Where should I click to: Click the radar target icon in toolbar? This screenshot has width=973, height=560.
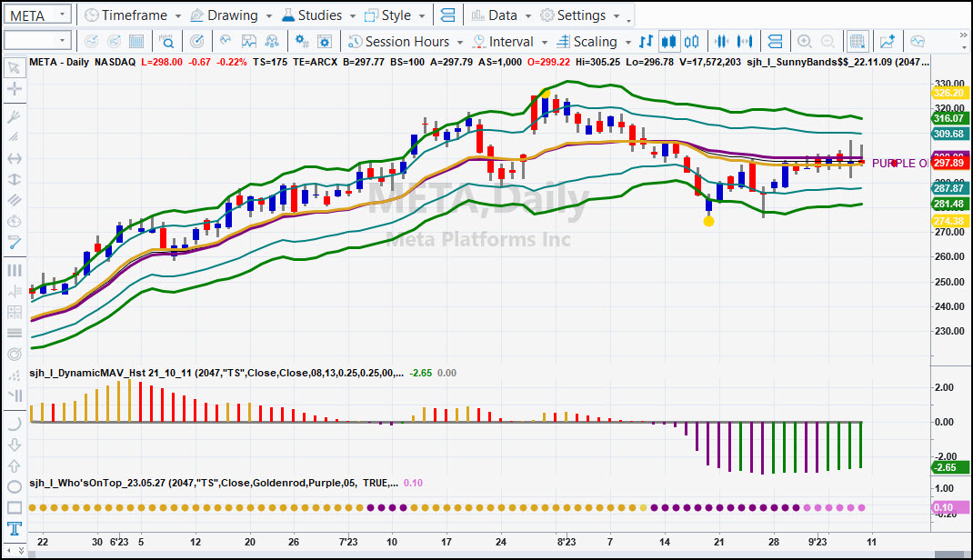(196, 42)
